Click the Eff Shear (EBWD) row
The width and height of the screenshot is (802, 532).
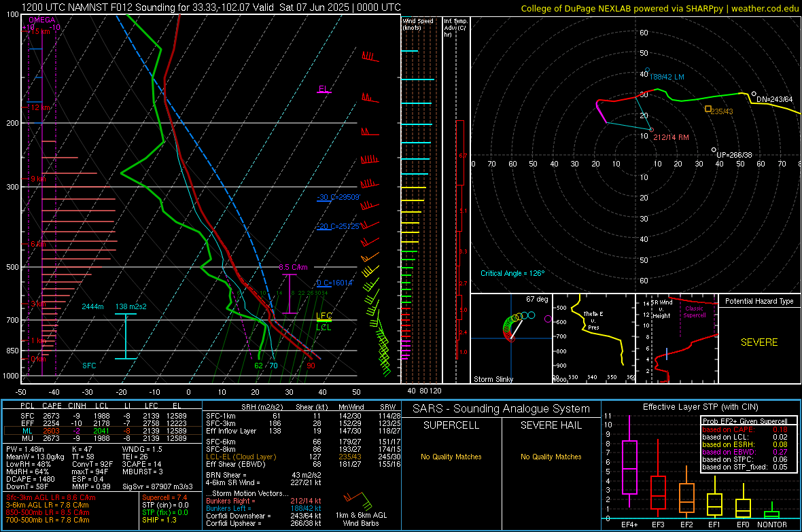(x=303, y=464)
